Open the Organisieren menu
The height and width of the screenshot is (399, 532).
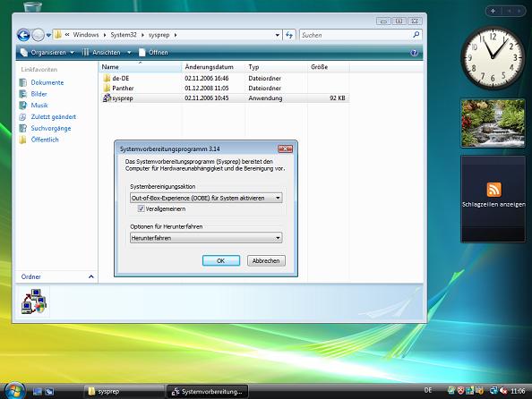point(47,53)
